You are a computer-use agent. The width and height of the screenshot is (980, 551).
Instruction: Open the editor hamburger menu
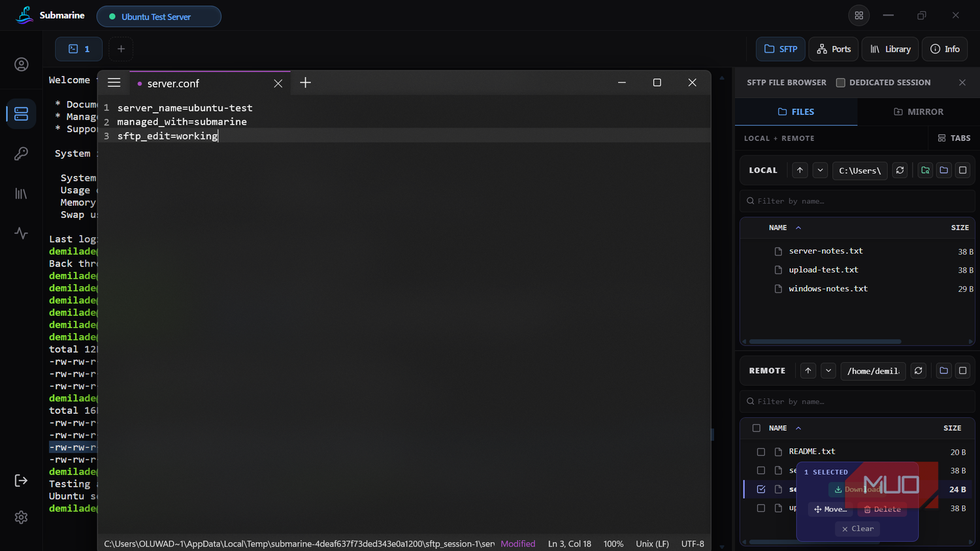[114, 83]
